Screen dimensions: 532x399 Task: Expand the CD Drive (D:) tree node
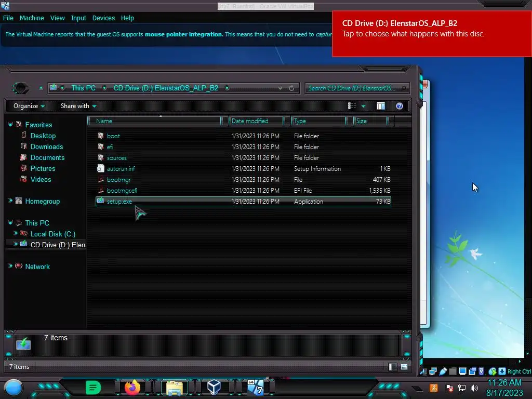pyautogui.click(x=15, y=244)
